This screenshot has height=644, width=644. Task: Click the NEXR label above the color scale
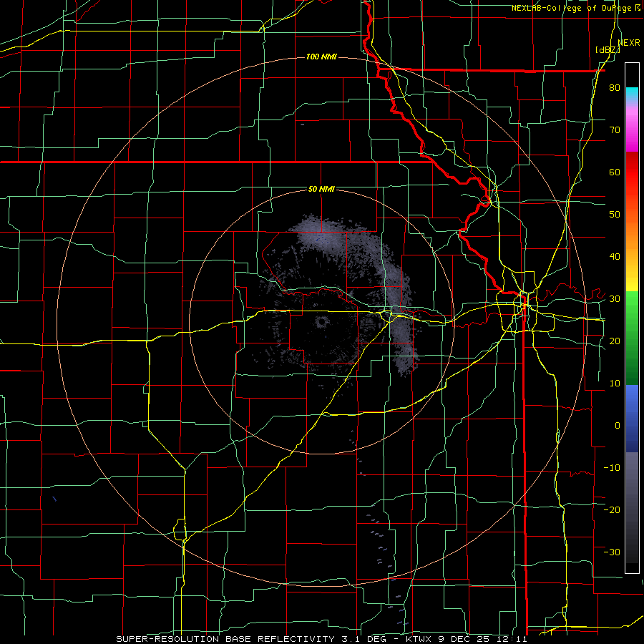[629, 42]
